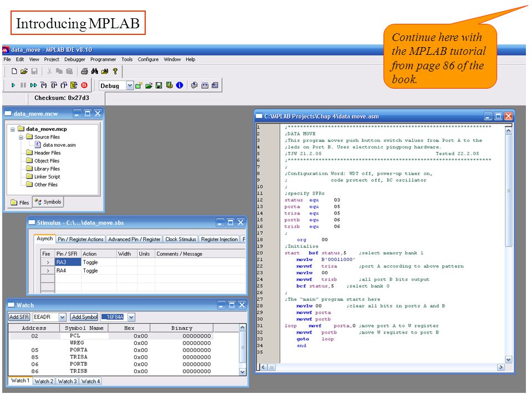
Task: Click the Add Symbol button
Action: pos(84,317)
